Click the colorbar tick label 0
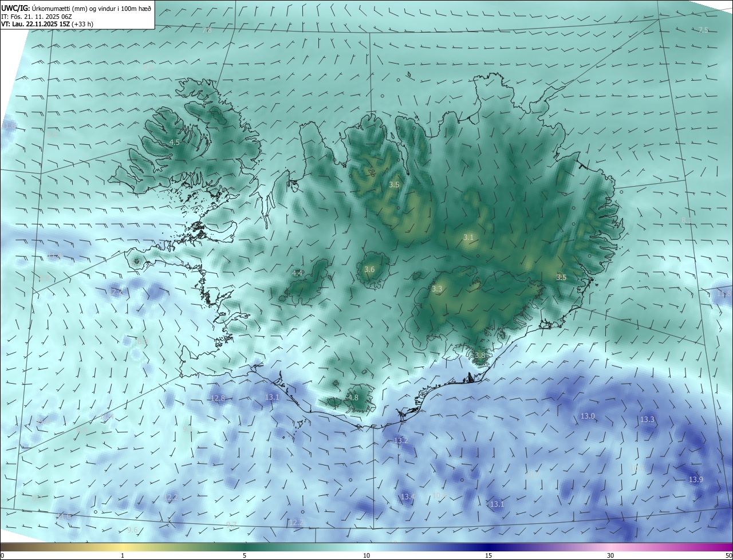The height and width of the screenshot is (560, 733). [x=2, y=556]
